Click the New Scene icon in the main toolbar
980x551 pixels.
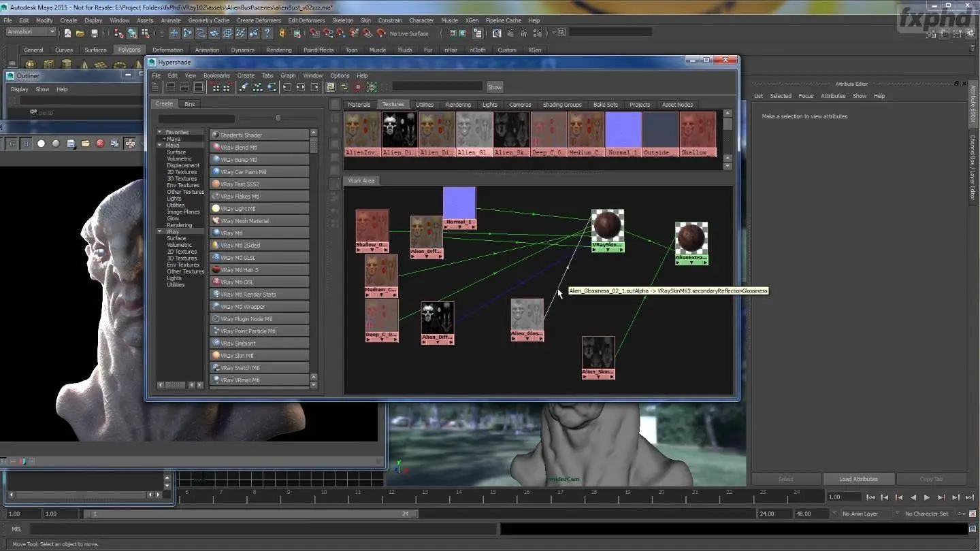click(67, 33)
